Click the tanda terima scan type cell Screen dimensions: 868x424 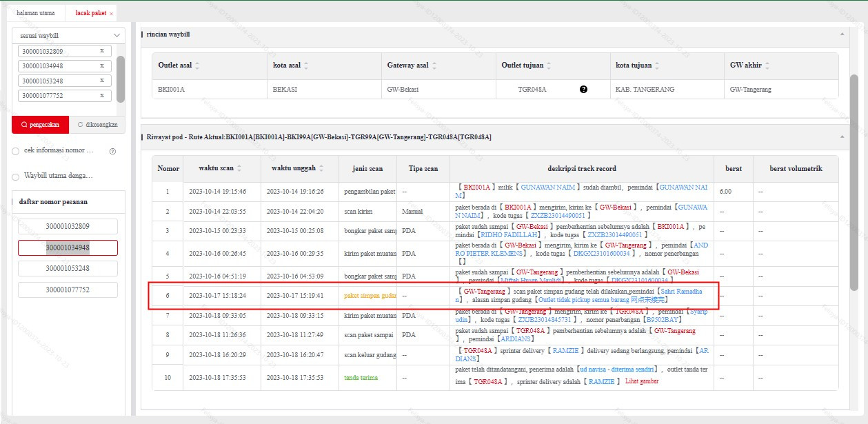(368, 378)
